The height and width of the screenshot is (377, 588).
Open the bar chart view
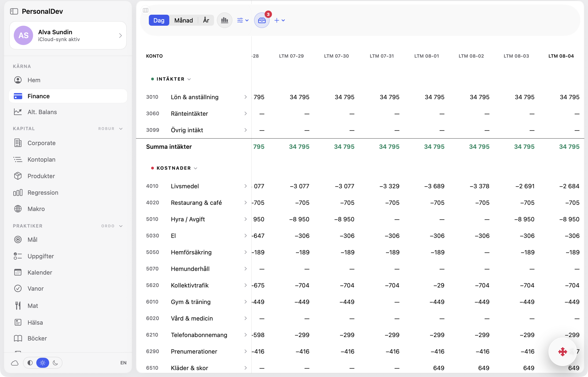pyautogui.click(x=224, y=20)
